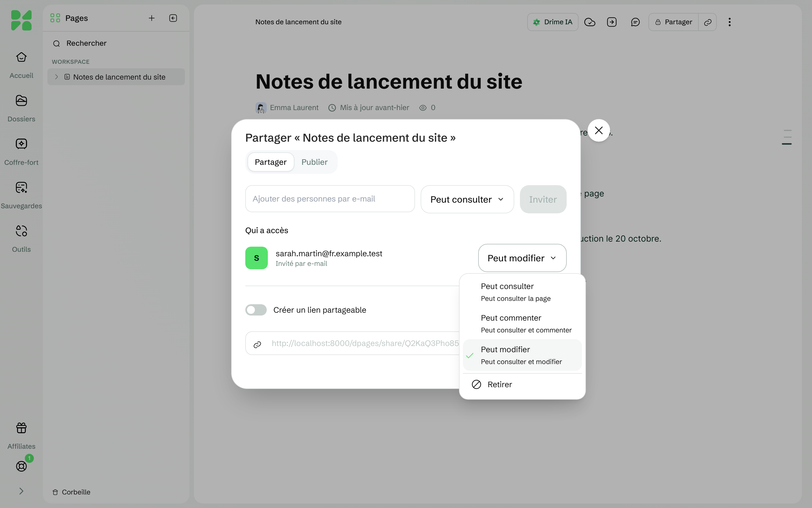Close the share dialog
This screenshot has height=508, width=812.
(599, 130)
